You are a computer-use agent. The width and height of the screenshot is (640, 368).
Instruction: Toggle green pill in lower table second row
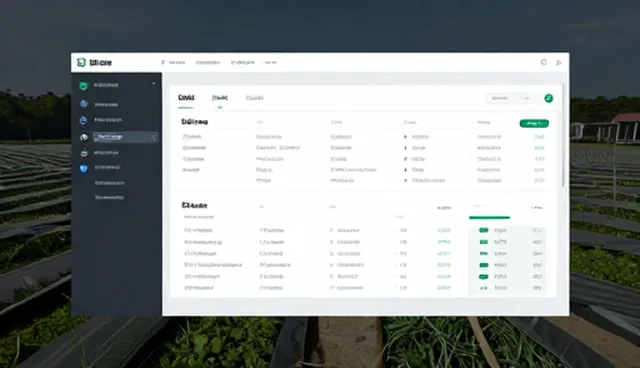[x=484, y=242]
